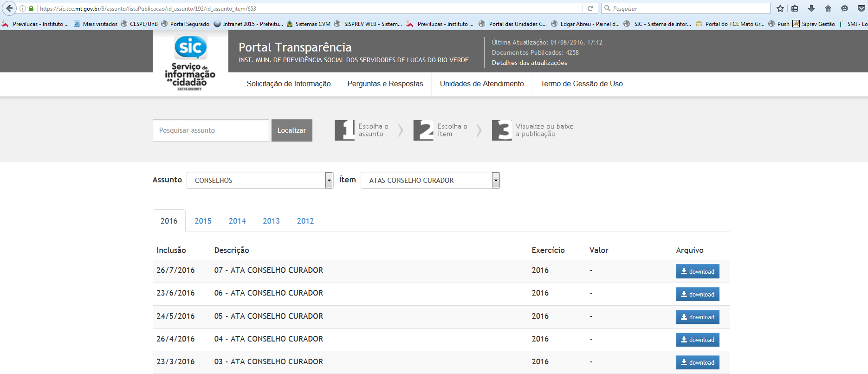Viewport: 868px width, 374px height.
Task: Click the SIC Serviço de Informação logo
Action: [x=190, y=62]
